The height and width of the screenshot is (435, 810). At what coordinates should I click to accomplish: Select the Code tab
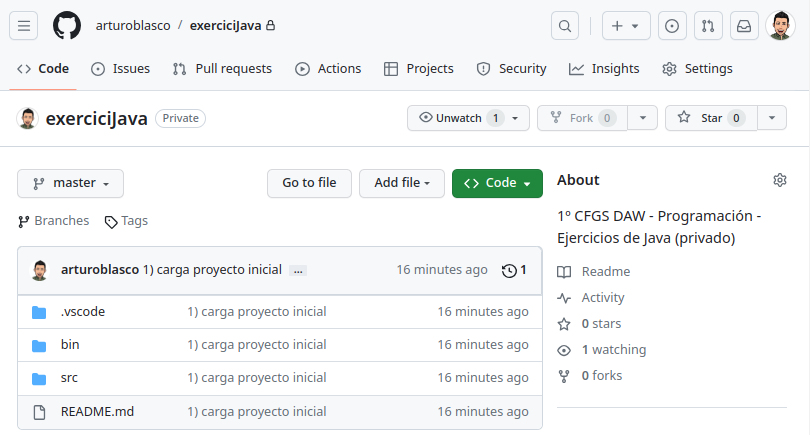pos(43,69)
